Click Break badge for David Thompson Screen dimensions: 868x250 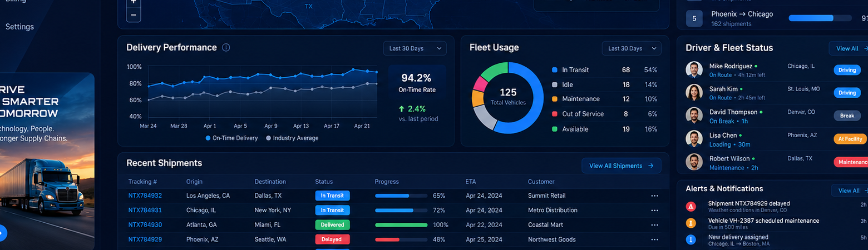[x=847, y=116]
